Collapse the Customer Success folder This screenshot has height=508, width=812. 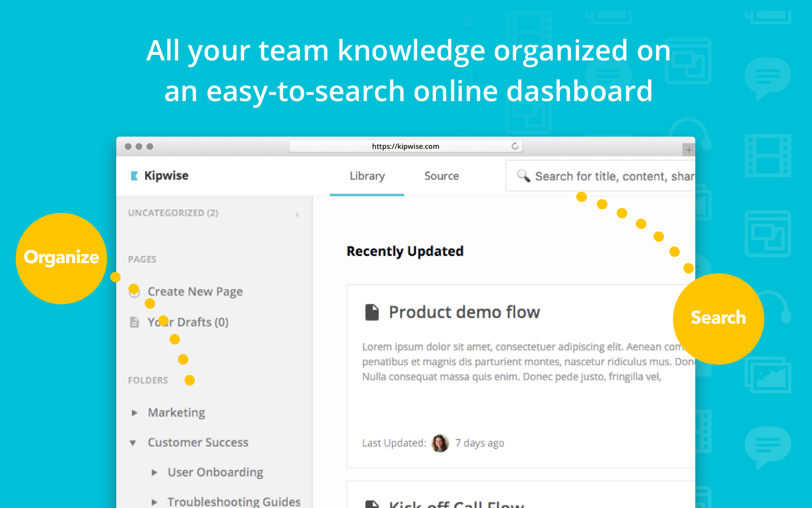click(132, 442)
